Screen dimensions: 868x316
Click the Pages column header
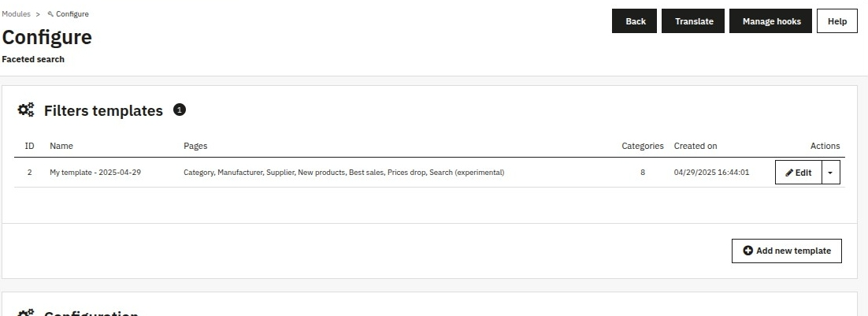click(195, 146)
